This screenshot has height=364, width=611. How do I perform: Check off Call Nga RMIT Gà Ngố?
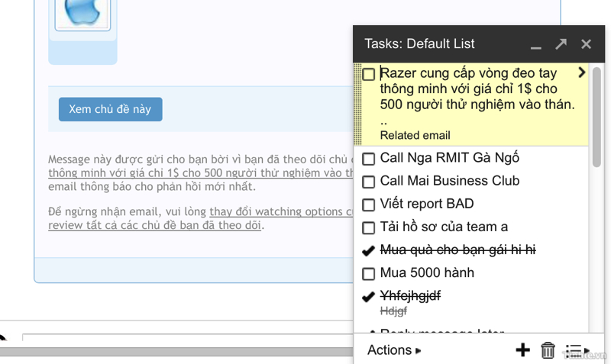tap(368, 159)
